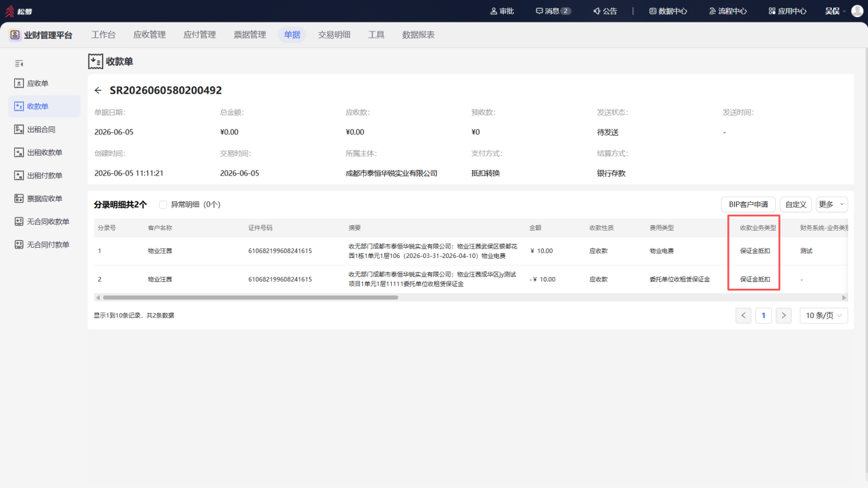Switch to the 票据管理 tab

(x=250, y=35)
